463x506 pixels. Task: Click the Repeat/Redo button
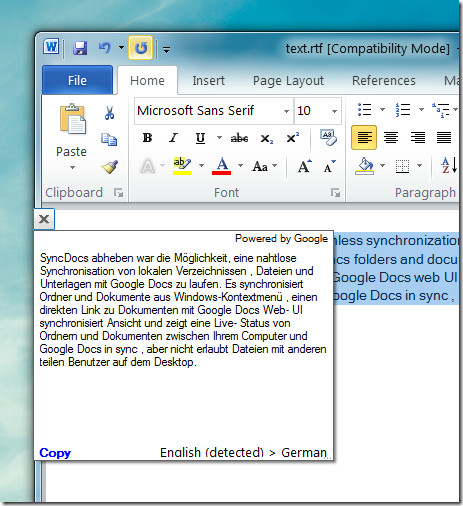pos(140,48)
